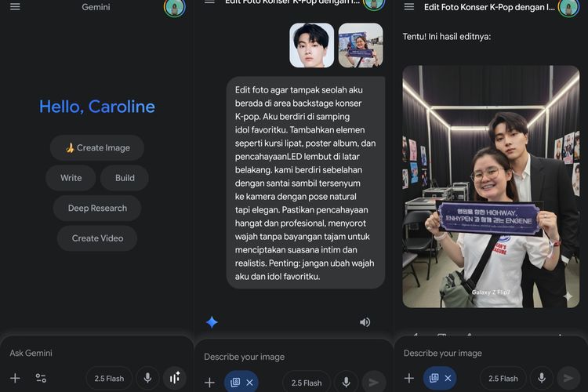Tap microphone icon on home panel
This screenshot has height=392, width=588.
tap(147, 378)
